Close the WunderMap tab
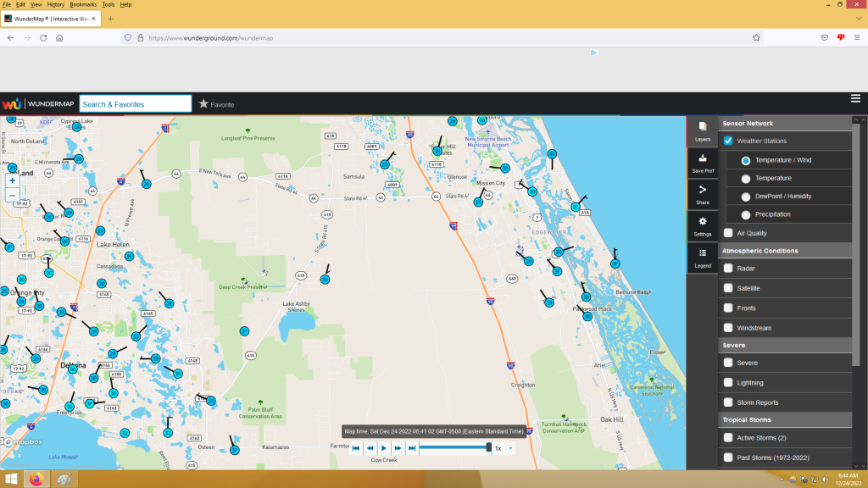The width and height of the screenshot is (868, 488). point(93,19)
